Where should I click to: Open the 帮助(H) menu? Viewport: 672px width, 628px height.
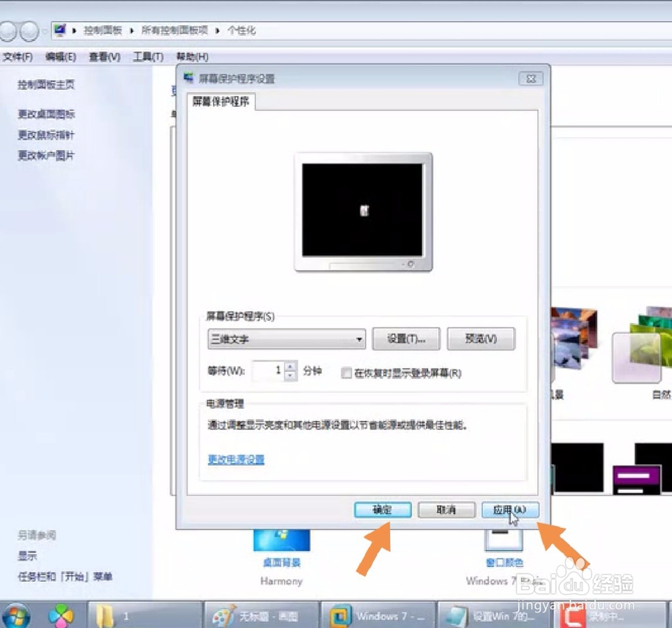click(192, 56)
